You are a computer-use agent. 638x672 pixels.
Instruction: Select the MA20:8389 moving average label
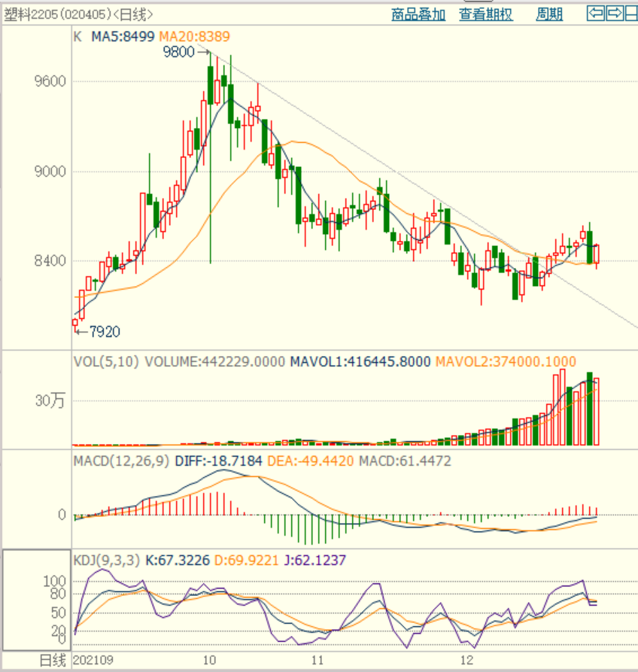194,35
